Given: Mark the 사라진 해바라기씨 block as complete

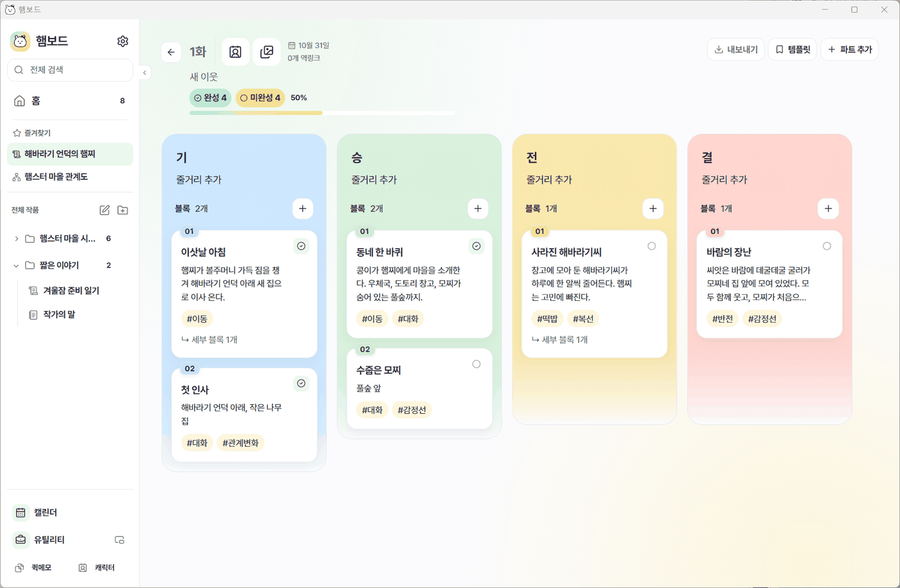Looking at the screenshot, I should [x=652, y=246].
